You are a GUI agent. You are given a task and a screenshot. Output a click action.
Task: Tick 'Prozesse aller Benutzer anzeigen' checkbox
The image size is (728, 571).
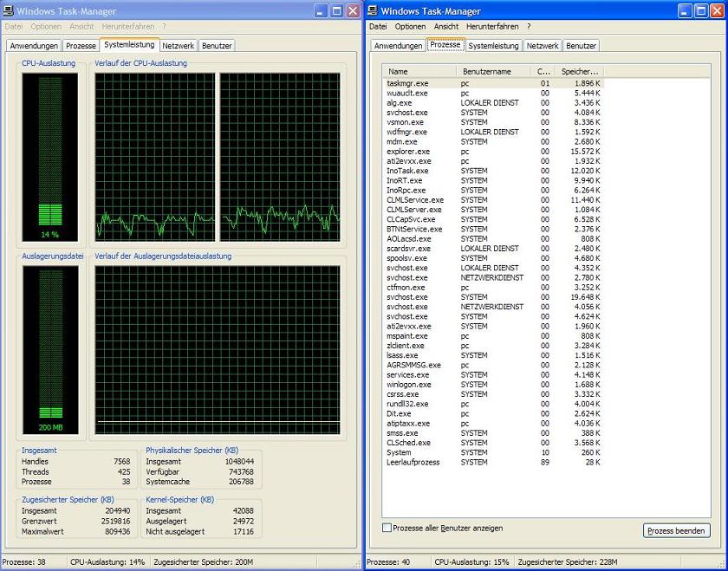pos(387,528)
